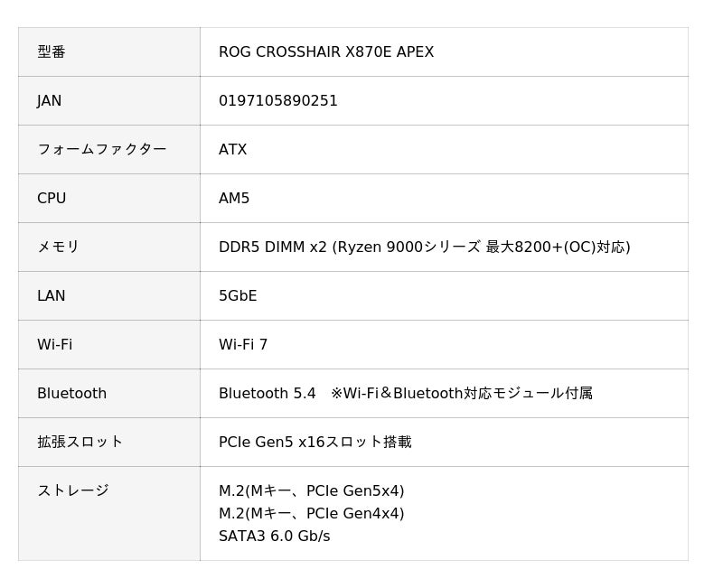Click the ATX value
This screenshot has height=588, width=723.
pyautogui.click(x=232, y=150)
